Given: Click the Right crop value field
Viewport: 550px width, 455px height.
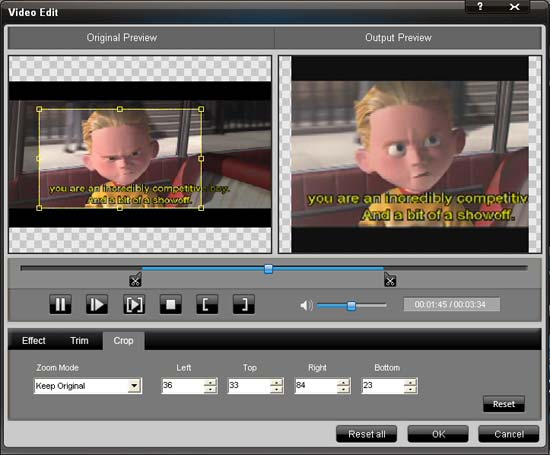Looking at the screenshot, I should pyautogui.click(x=316, y=386).
